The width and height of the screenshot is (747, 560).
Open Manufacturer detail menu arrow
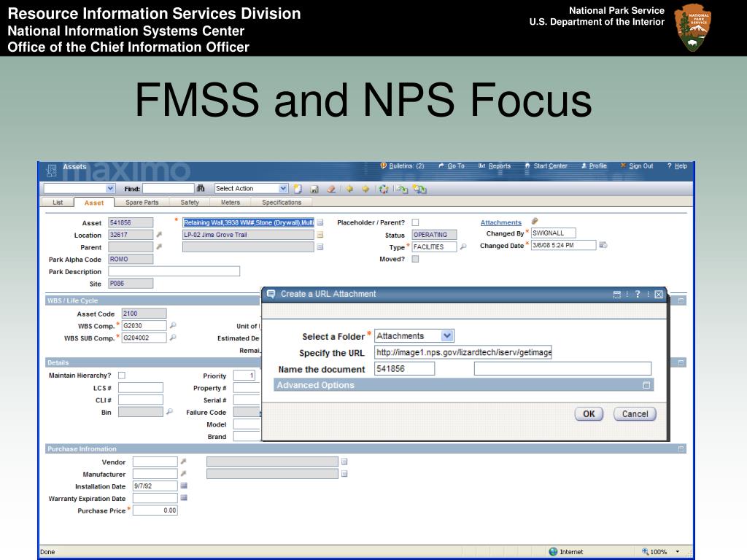point(183,473)
